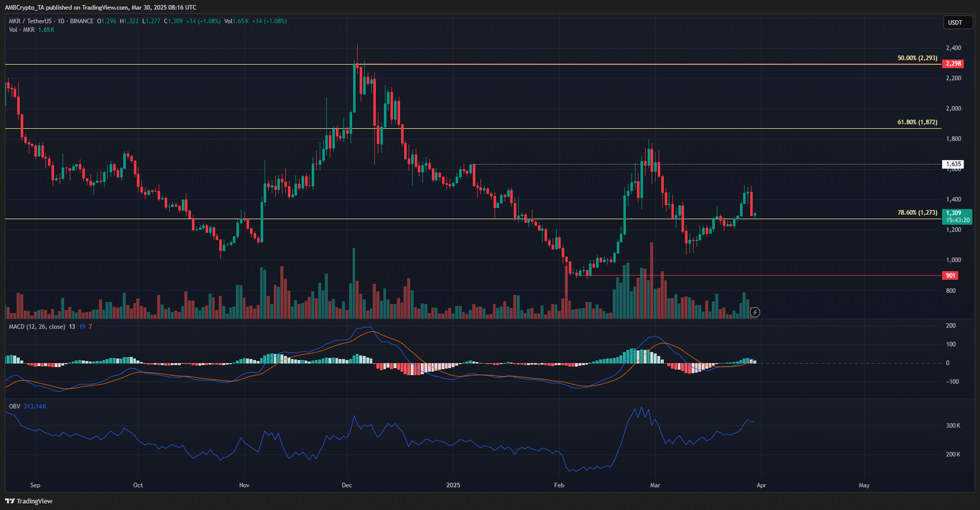Viewport: 980px width, 510px height.
Task: Click the MKR / TetherUS symbol title
Action: tap(29, 21)
